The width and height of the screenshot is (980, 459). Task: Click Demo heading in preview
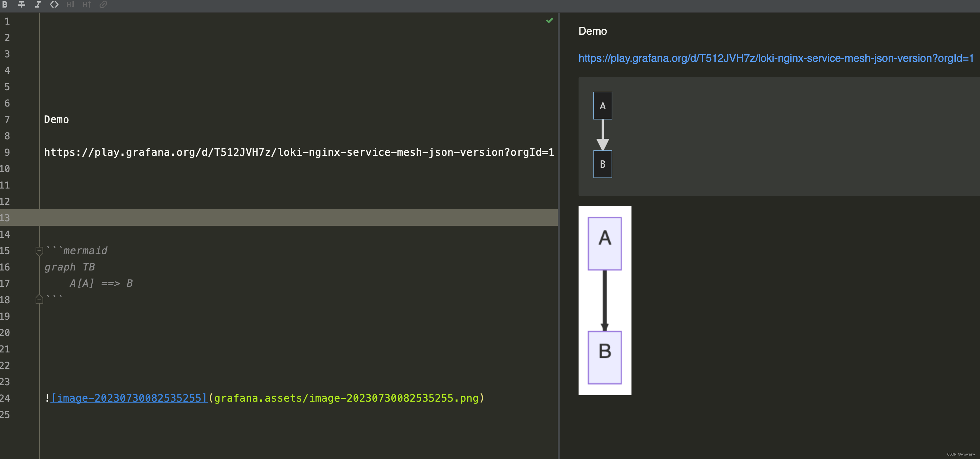(592, 31)
